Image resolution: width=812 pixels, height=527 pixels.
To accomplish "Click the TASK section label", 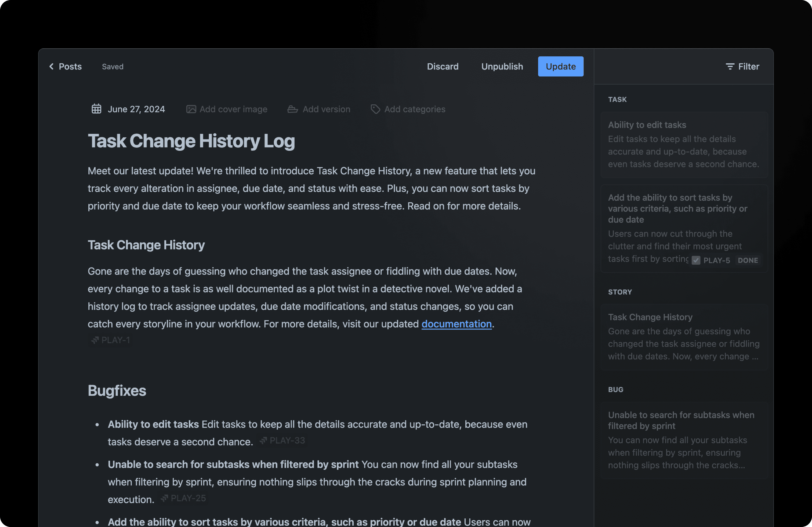I will pos(617,100).
